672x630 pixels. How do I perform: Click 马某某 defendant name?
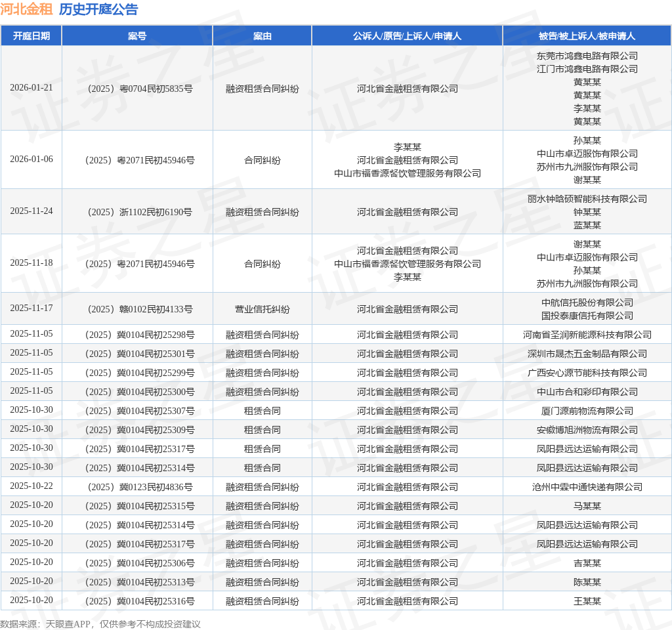[x=587, y=506]
